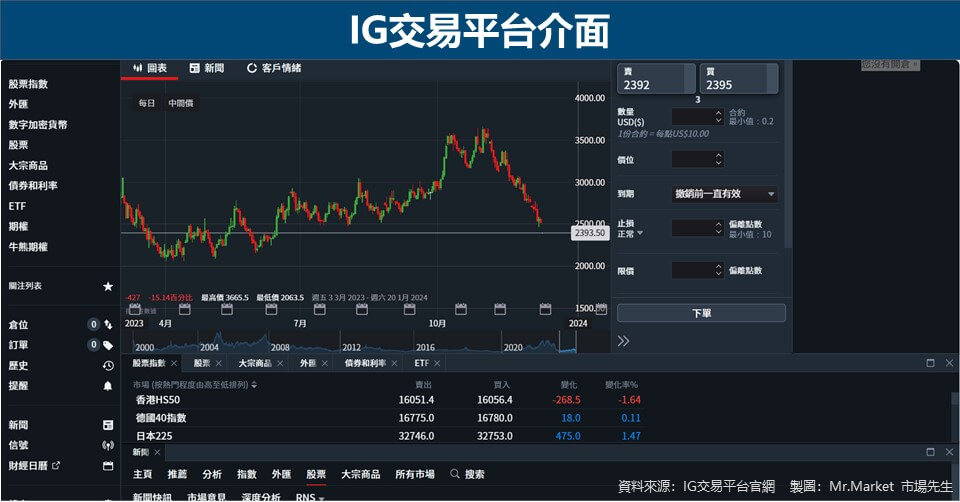Expand the 止損 正常 stop type dropdown
Viewport: 960px width, 502px height.
point(631,234)
